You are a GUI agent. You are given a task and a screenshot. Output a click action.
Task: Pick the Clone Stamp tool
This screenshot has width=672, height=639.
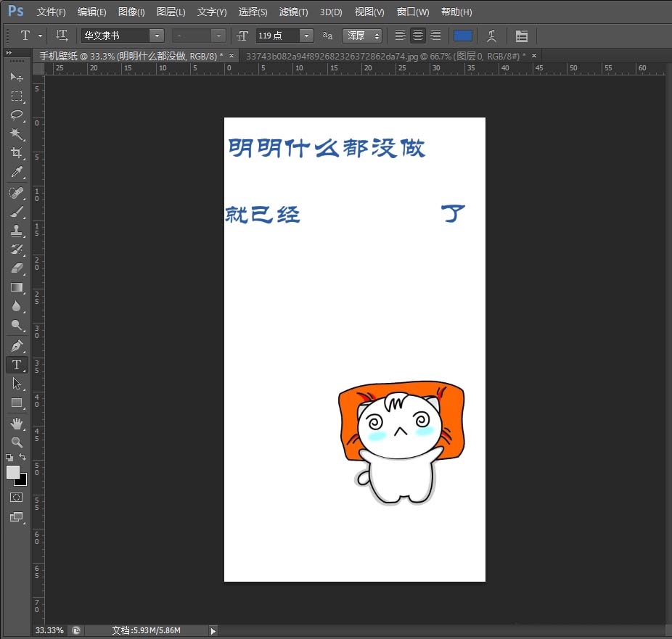point(17,231)
